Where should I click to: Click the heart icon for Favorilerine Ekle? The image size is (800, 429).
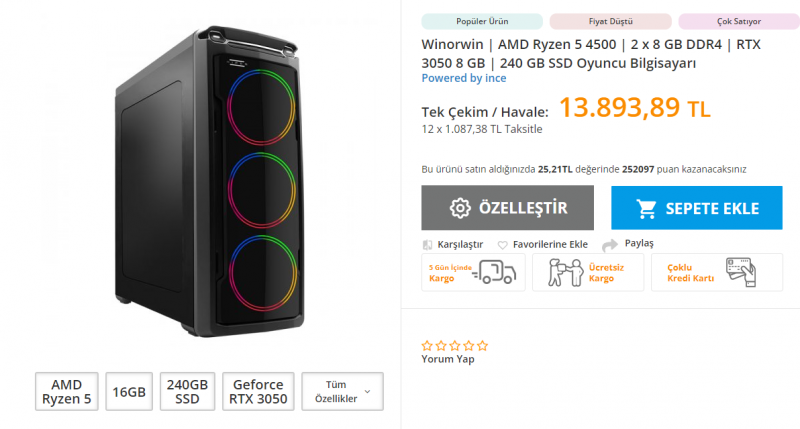(503, 245)
